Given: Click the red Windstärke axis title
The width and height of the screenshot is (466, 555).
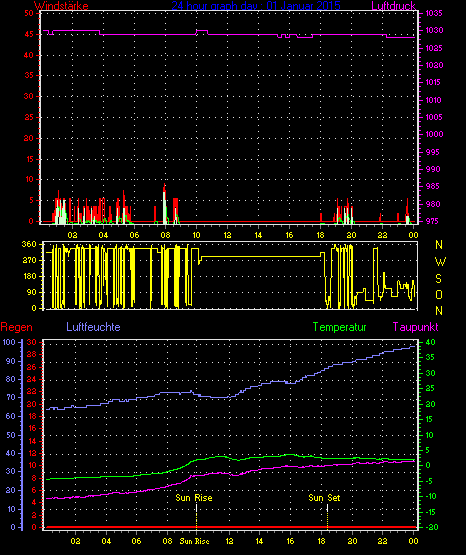Looking at the screenshot, I should tap(61, 6).
